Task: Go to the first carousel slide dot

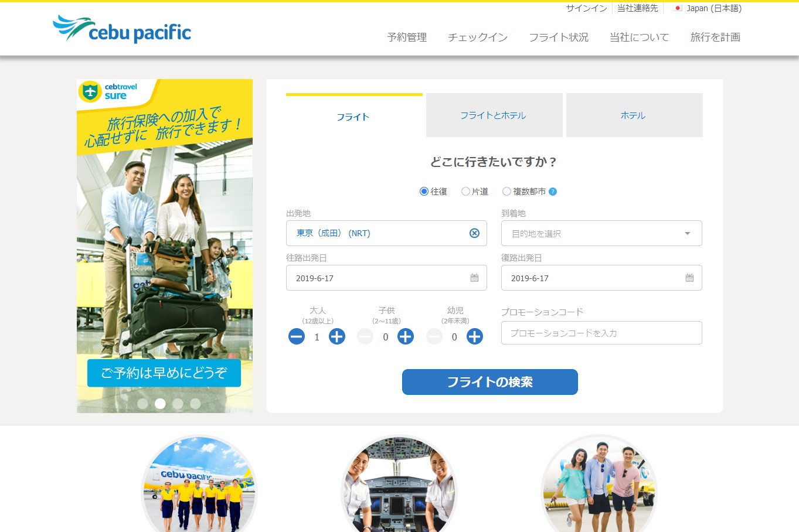Action: click(142, 404)
